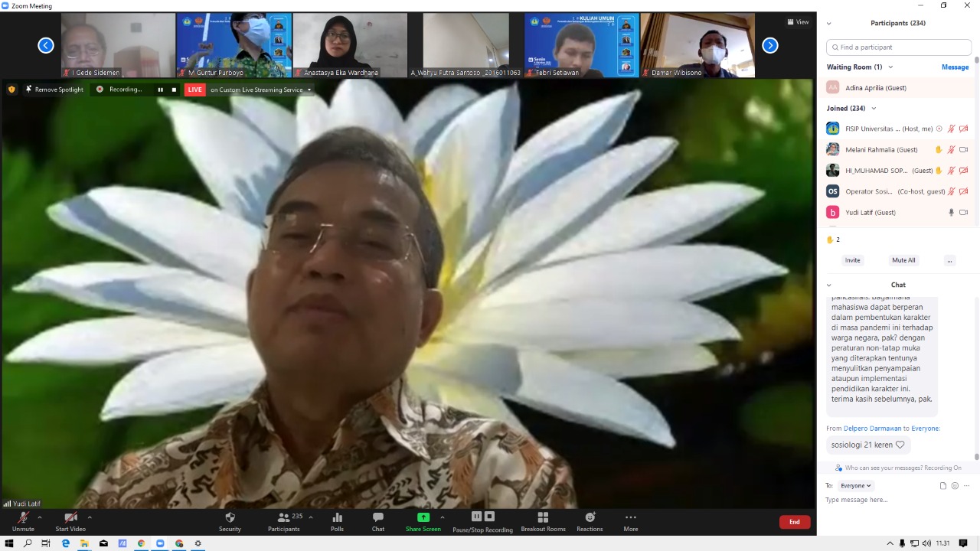Click the green Share Screen icon
Viewport: 980px width, 551px height.
click(x=423, y=518)
